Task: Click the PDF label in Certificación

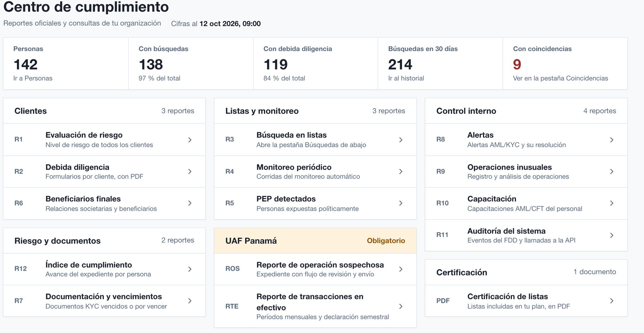Action: [443, 301]
